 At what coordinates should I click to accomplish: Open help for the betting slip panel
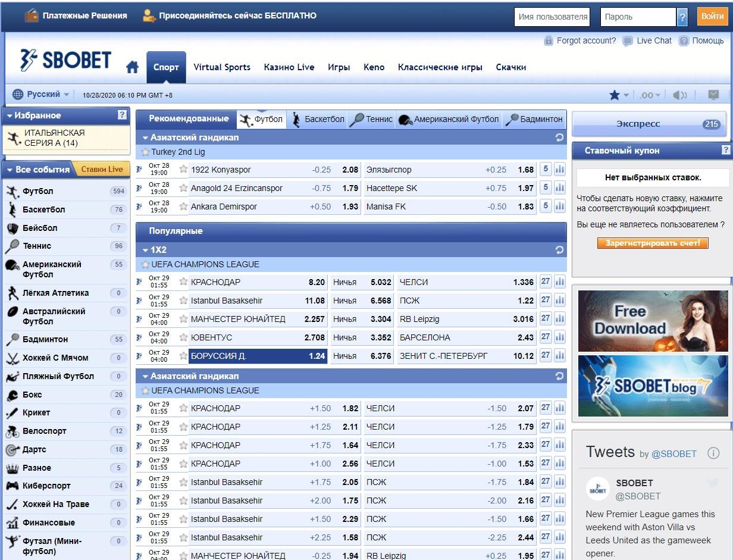pyautogui.click(x=726, y=150)
